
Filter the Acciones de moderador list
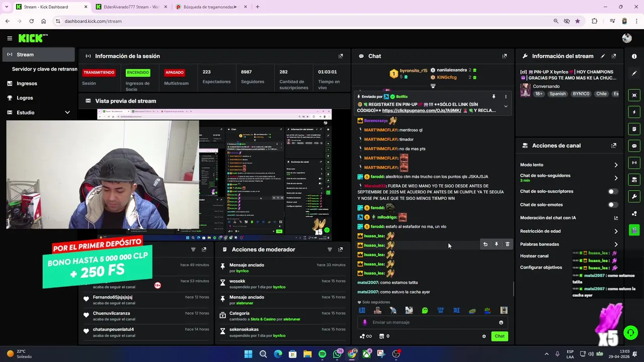coord(330,249)
